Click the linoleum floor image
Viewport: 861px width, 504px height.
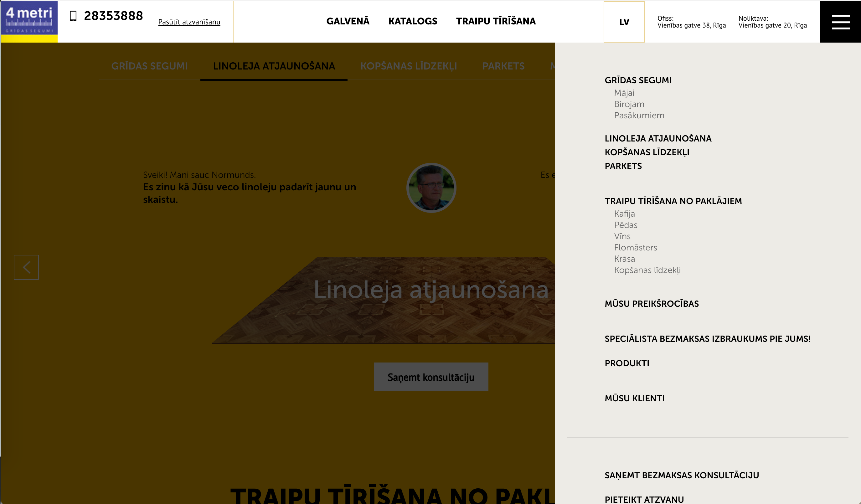click(x=383, y=300)
